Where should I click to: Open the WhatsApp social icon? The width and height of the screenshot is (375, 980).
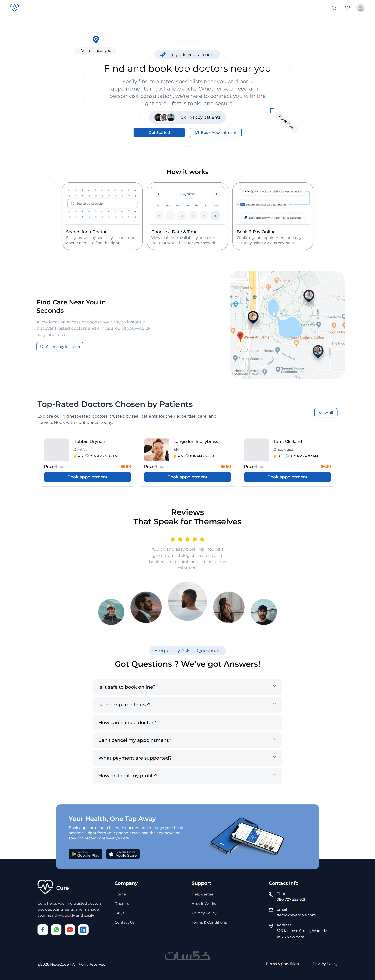click(56, 929)
